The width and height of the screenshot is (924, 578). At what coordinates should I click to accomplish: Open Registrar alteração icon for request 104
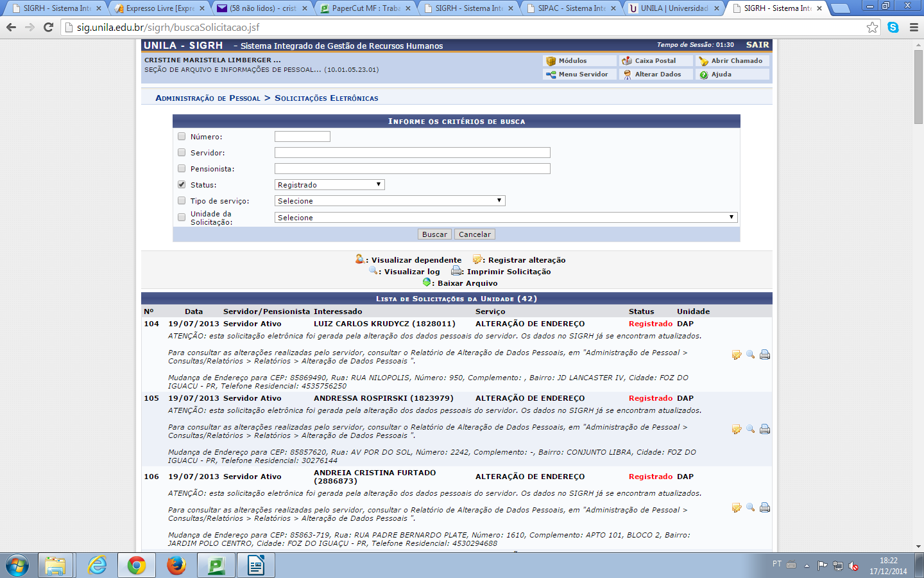(x=737, y=355)
